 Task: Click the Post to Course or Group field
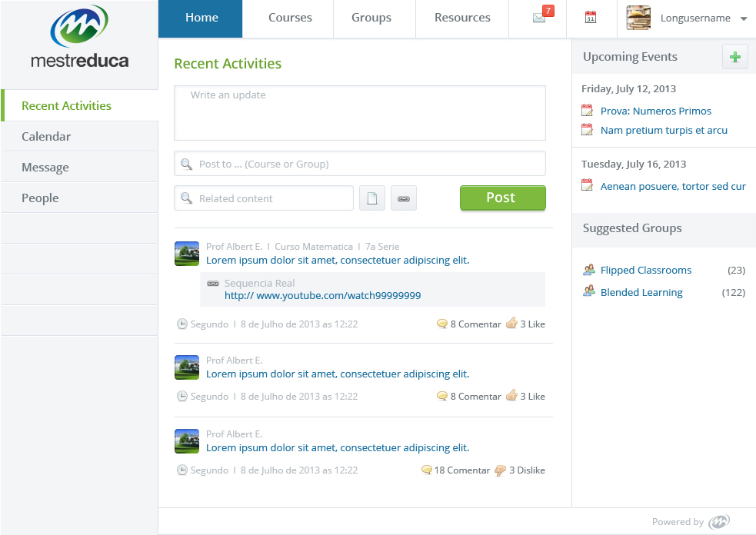(x=360, y=164)
